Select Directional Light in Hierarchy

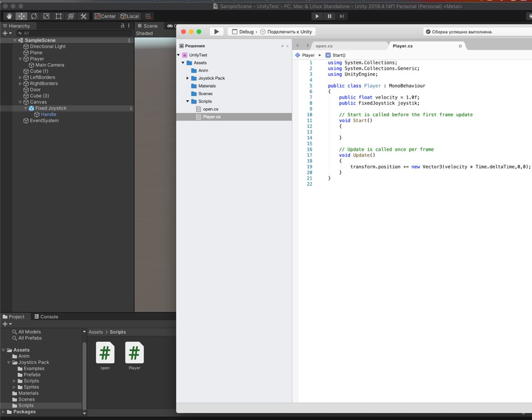coord(48,47)
